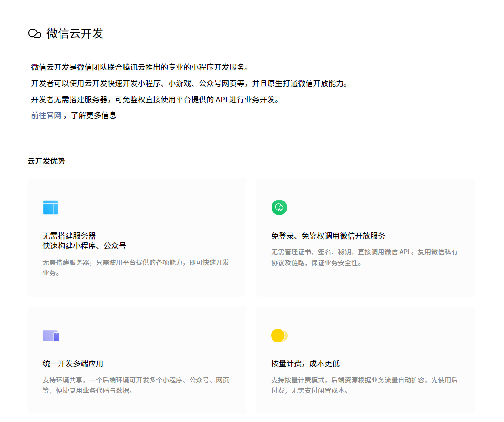Click the blue layout icon above 无需搭建服务器
This screenshot has width=504, height=422.
[x=51, y=207]
